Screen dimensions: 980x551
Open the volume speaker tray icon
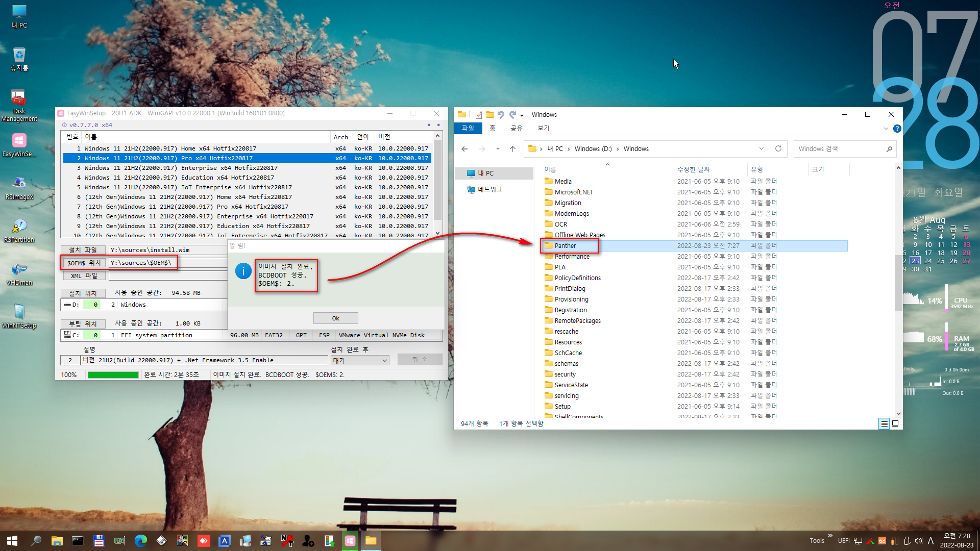click(x=919, y=541)
